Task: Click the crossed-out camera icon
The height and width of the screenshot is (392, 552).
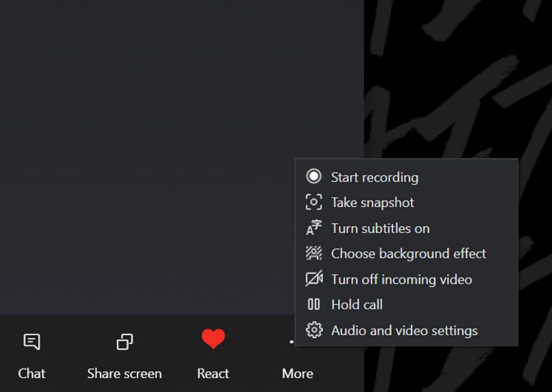Action: tap(314, 279)
